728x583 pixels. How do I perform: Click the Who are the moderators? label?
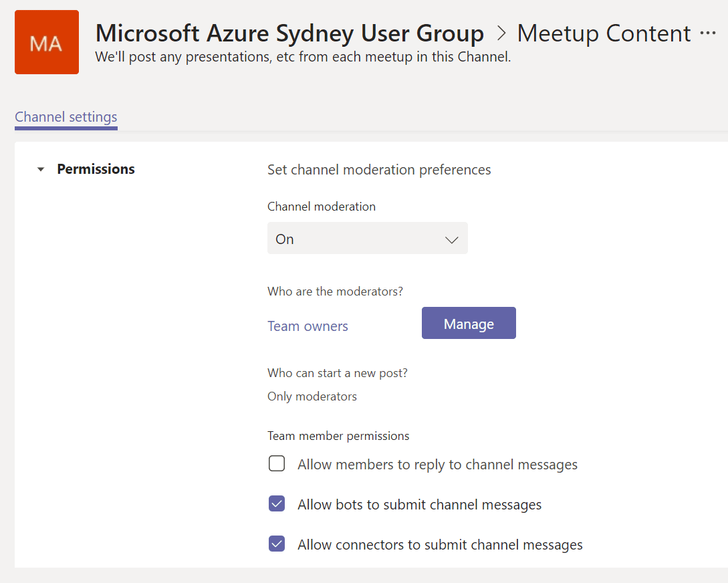pyautogui.click(x=335, y=291)
